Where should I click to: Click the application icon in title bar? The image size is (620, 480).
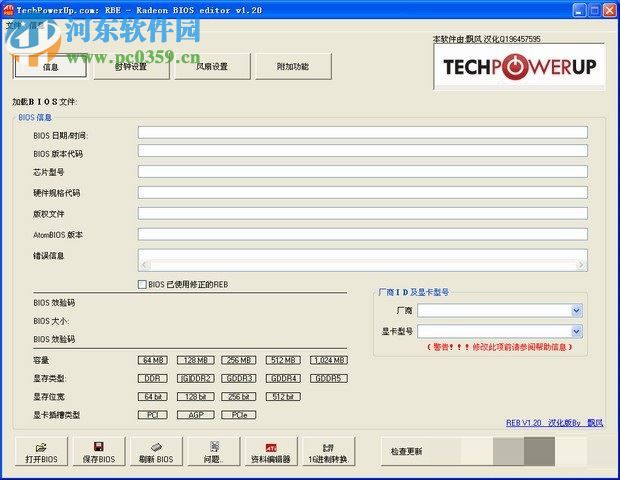8,10
